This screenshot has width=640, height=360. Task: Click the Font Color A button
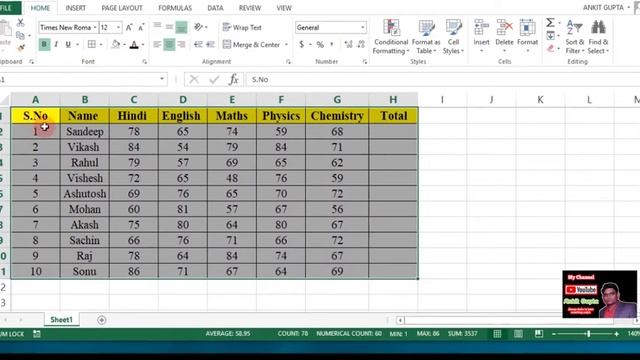point(134,44)
